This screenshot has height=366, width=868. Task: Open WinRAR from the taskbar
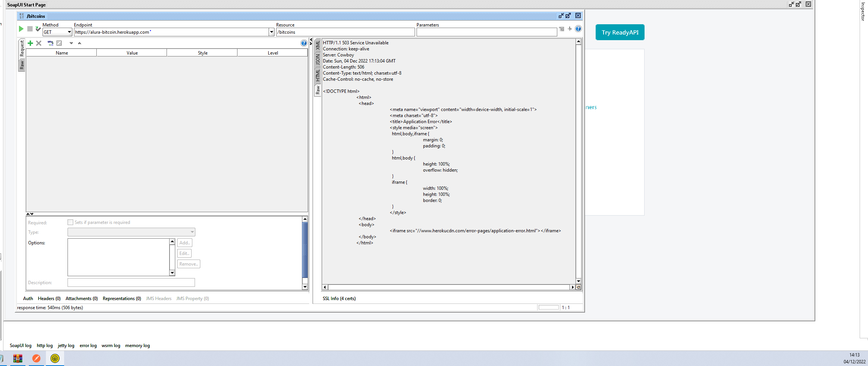click(x=18, y=358)
